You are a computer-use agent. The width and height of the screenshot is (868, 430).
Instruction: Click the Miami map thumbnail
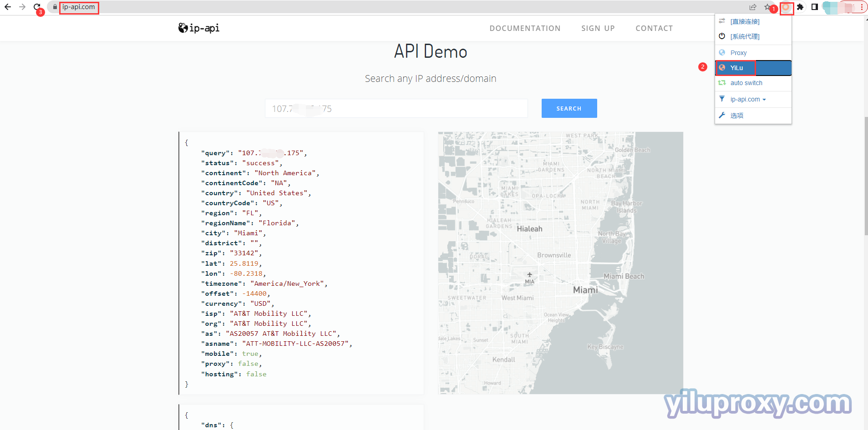[561, 263]
